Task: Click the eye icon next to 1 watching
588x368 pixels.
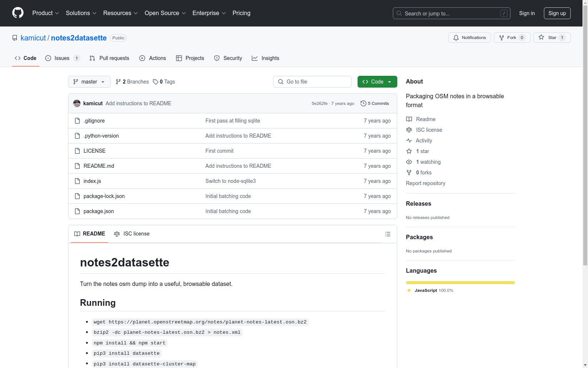Action: [x=409, y=162]
